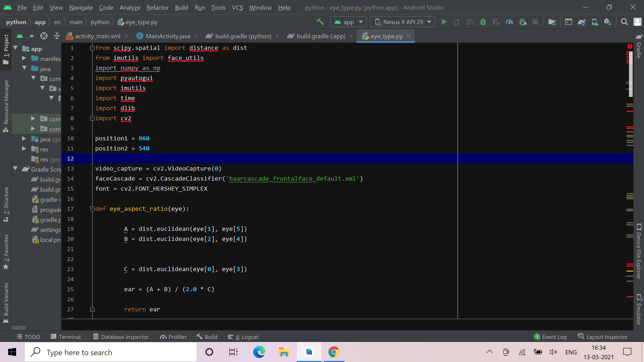Screen dimensions: 644x362
Task: Collapse the Gradle Scripts tree node
Action: point(15,169)
